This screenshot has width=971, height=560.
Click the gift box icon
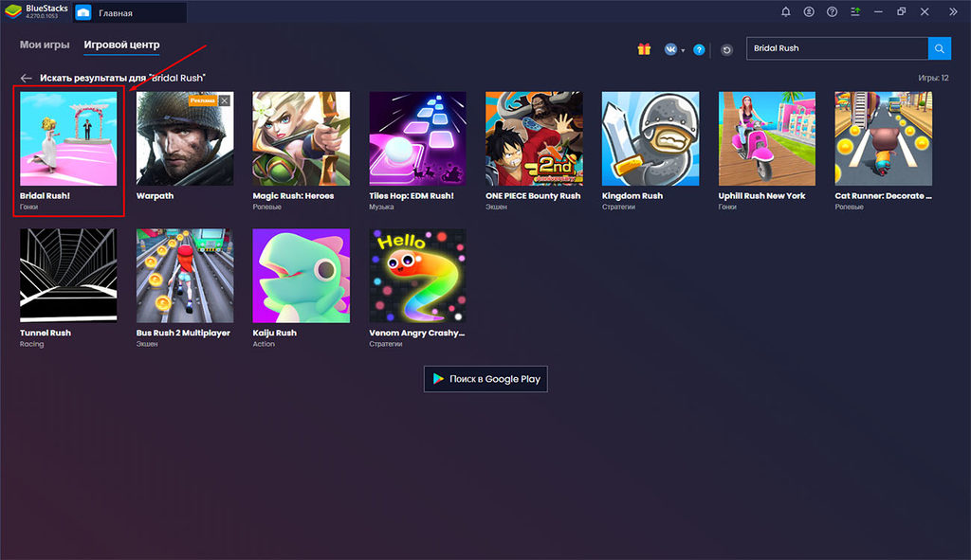point(644,49)
